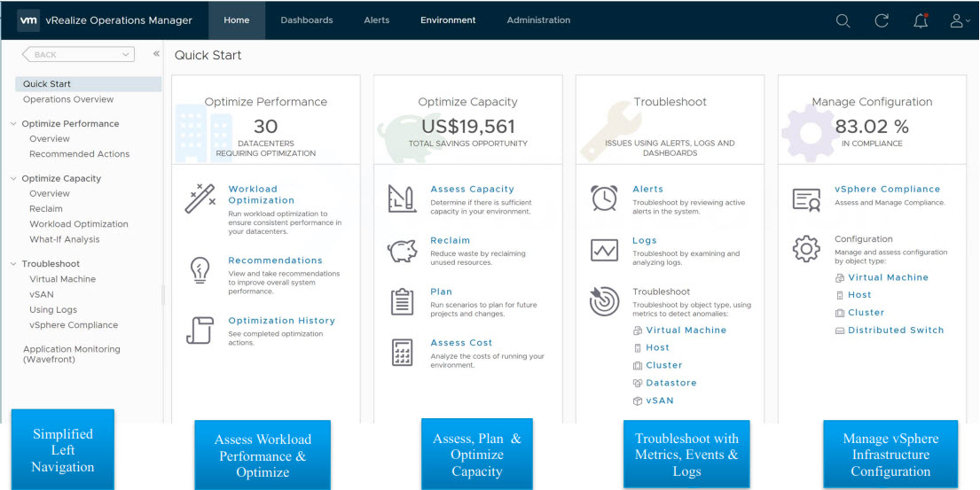Image resolution: width=980 pixels, height=490 pixels.
Task: Click the Configuration gear icon
Action: [x=806, y=250]
